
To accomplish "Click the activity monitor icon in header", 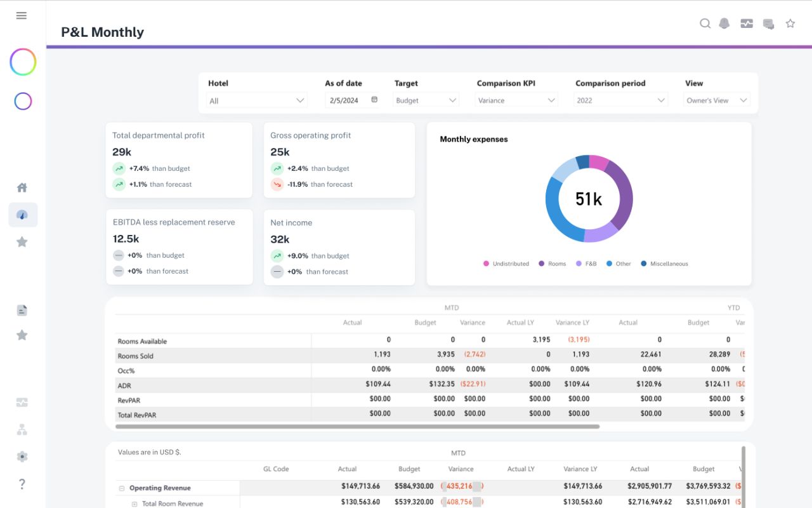I will point(747,23).
